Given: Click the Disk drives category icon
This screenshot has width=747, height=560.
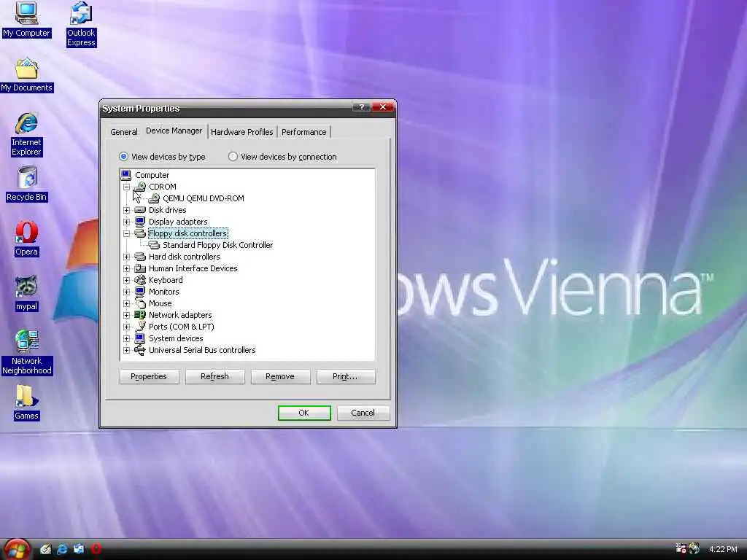Looking at the screenshot, I should (x=139, y=210).
